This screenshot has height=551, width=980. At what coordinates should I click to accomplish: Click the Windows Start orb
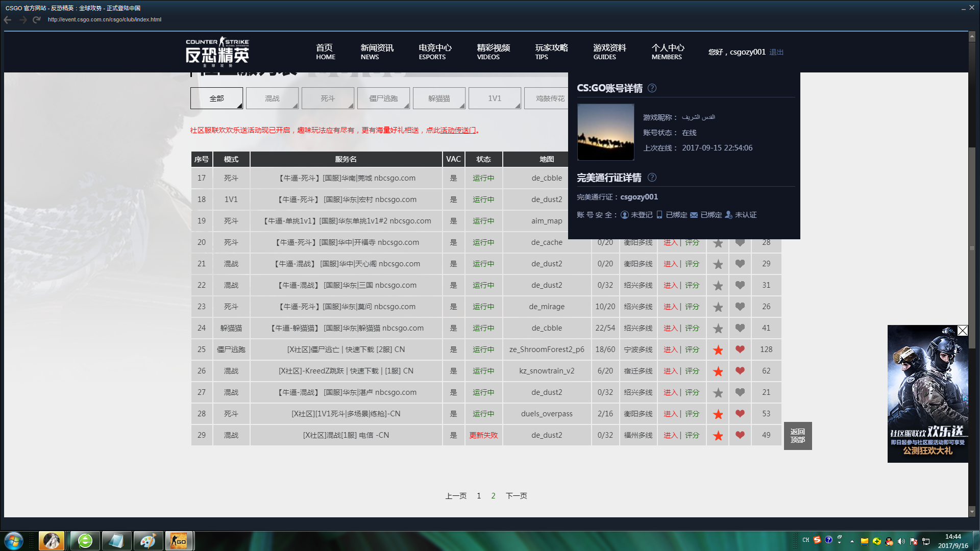tap(14, 541)
